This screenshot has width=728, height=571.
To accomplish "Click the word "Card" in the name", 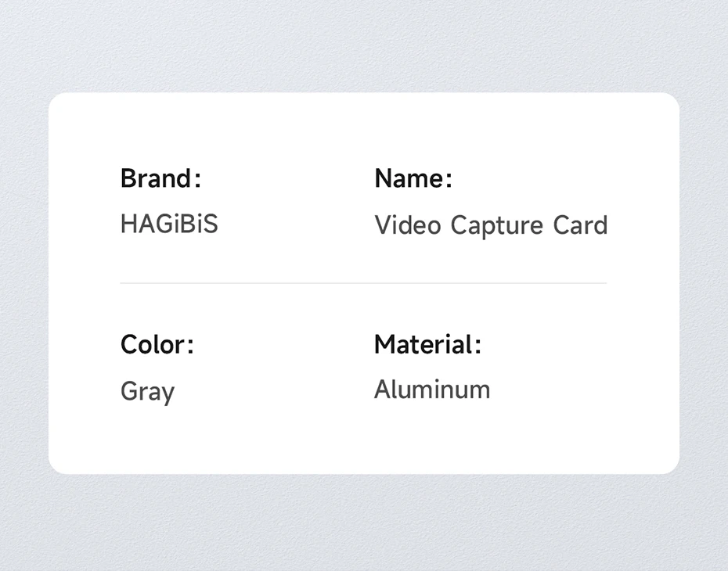I will (580, 225).
